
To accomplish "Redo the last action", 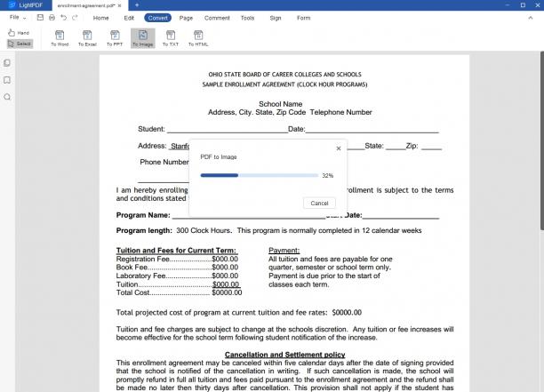I will point(75,18).
